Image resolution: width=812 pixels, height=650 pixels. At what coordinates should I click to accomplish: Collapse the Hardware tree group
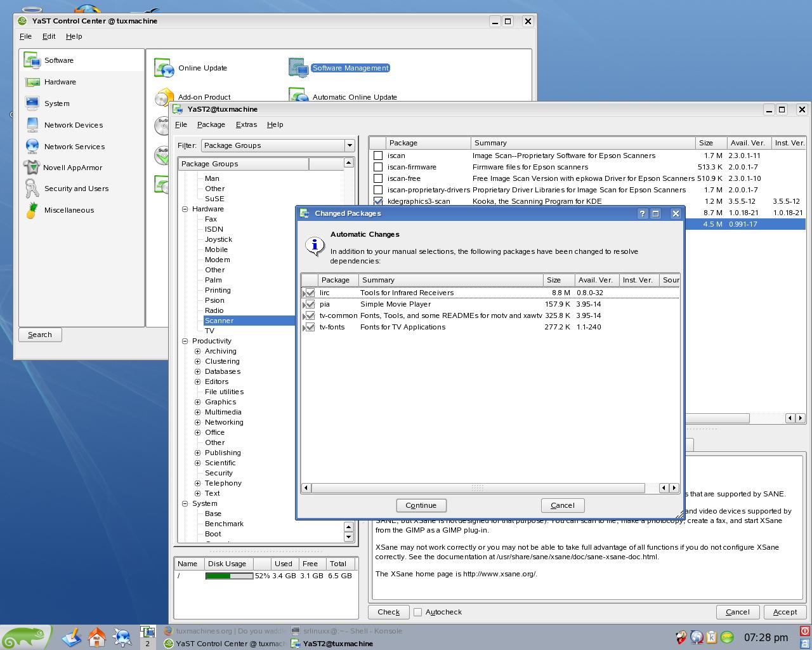(x=185, y=209)
